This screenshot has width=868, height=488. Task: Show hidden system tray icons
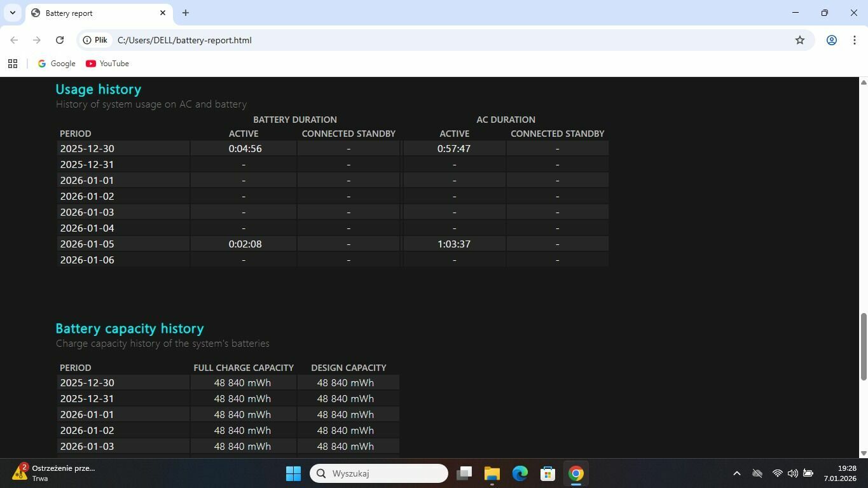pos(736,473)
